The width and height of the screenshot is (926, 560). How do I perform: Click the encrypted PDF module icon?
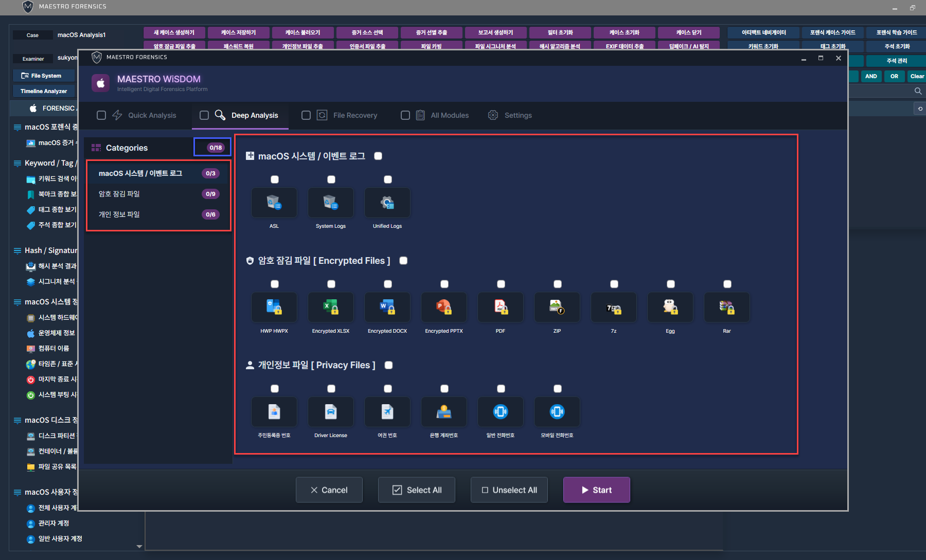click(501, 308)
